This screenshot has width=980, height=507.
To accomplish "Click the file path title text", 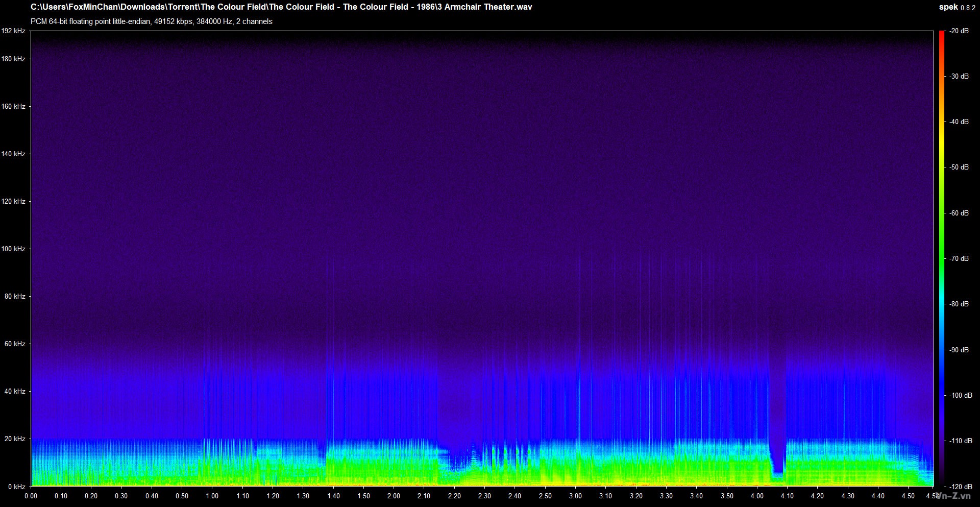I will coord(281,7).
